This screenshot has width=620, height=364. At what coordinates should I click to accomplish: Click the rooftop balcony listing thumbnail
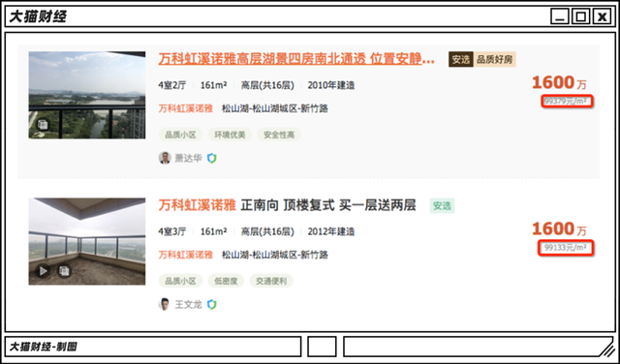pos(87,241)
